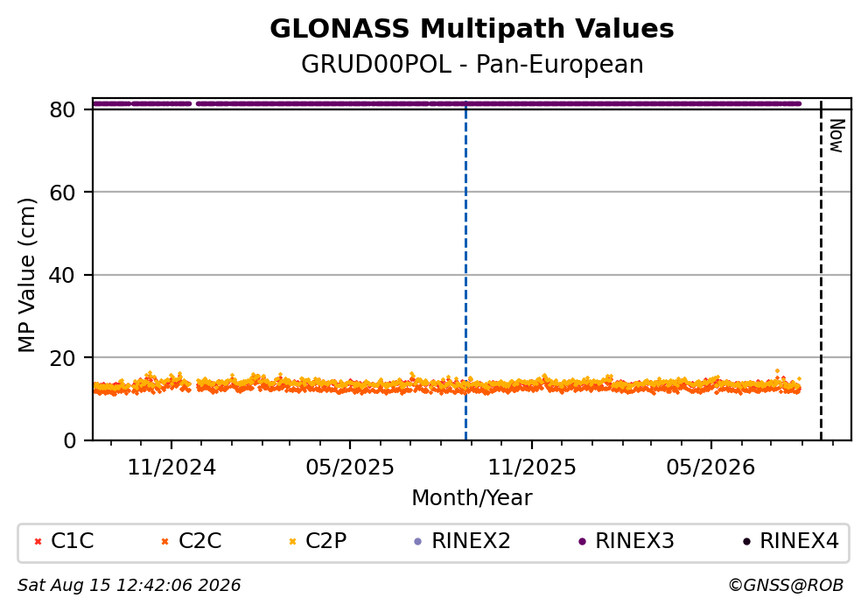The image size is (868, 612).
Task: Click the C2P yellow legend marker
Action: (293, 541)
